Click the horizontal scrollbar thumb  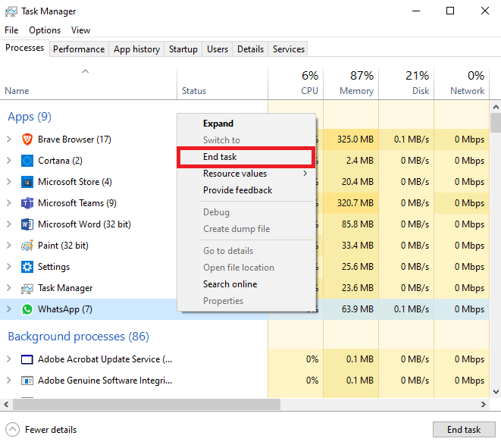pyautogui.click(x=146, y=405)
